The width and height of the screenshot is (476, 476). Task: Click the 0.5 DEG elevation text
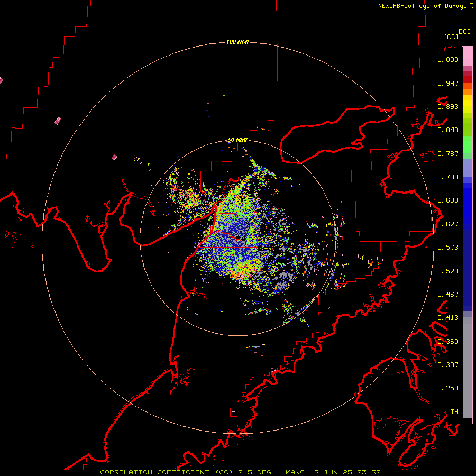pos(254,472)
